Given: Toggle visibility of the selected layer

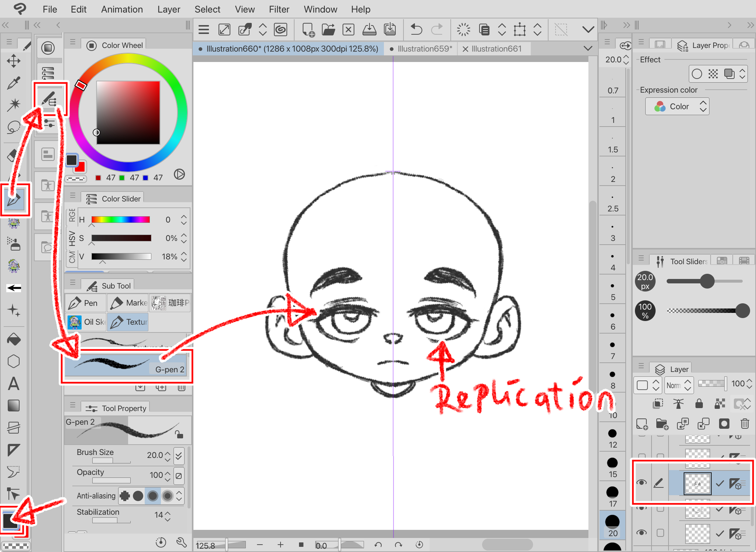Looking at the screenshot, I should pos(642,483).
